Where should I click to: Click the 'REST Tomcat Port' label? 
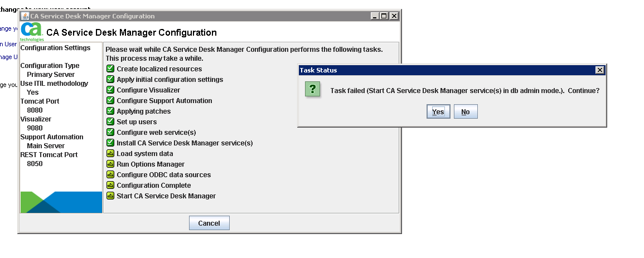(x=49, y=155)
